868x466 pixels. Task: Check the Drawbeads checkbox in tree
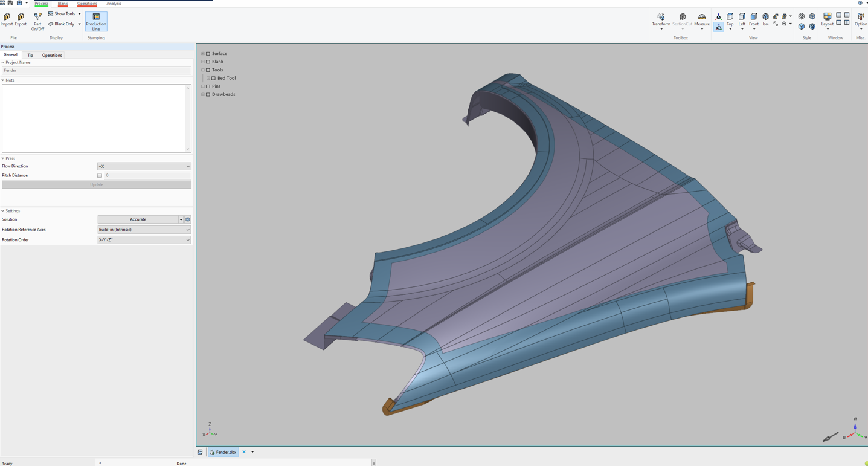click(x=208, y=94)
